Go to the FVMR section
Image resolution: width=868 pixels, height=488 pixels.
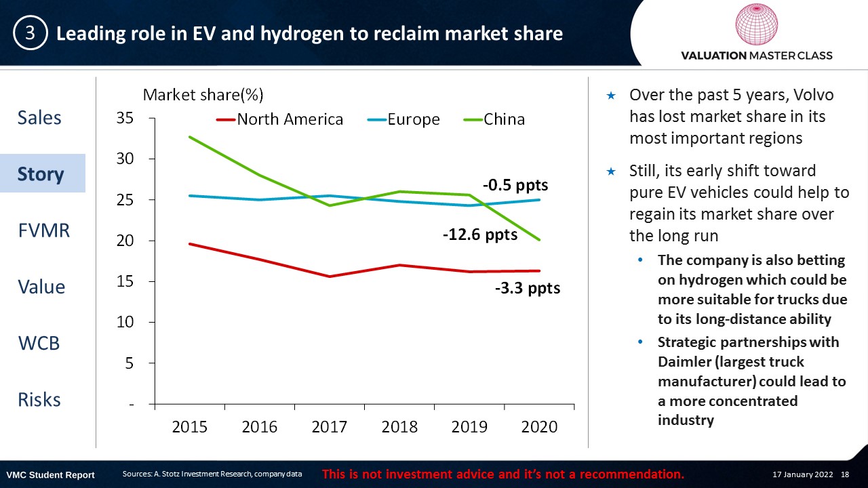(43, 230)
